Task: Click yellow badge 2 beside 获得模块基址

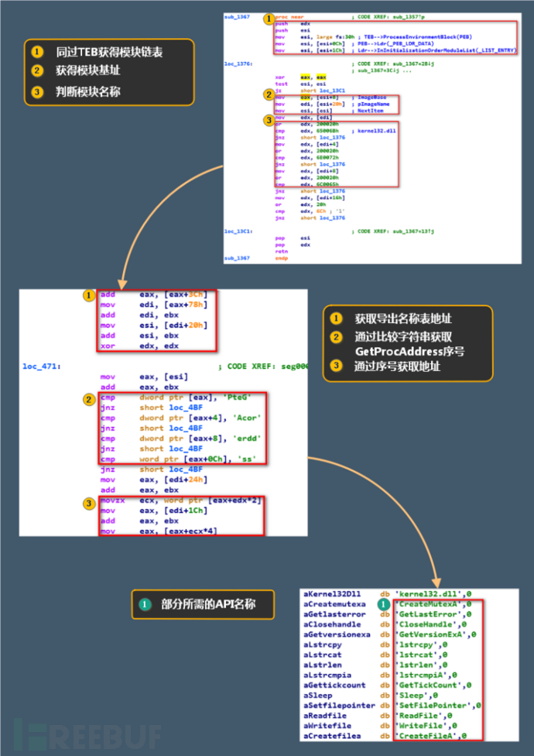Action: pyautogui.click(x=37, y=71)
